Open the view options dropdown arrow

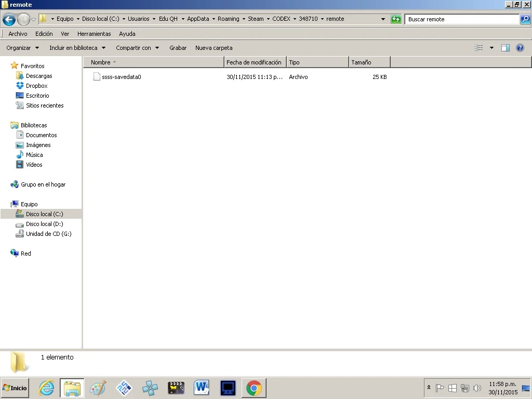[x=491, y=48]
